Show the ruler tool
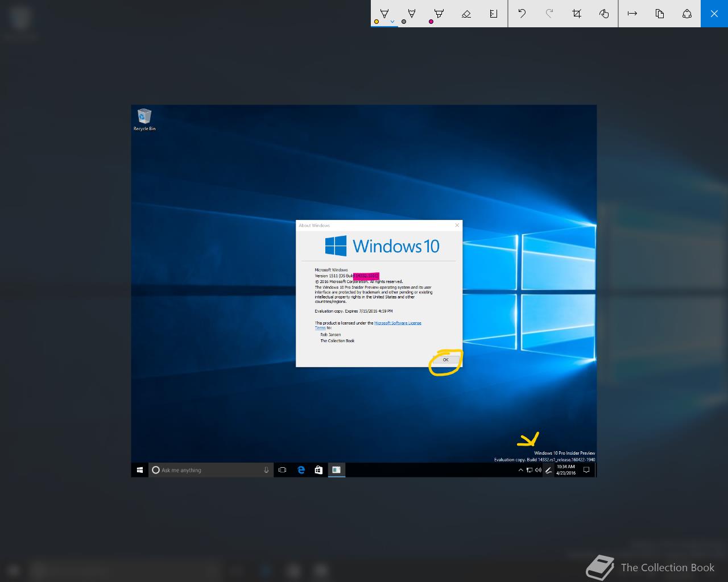Image resolution: width=728 pixels, height=582 pixels. point(494,14)
